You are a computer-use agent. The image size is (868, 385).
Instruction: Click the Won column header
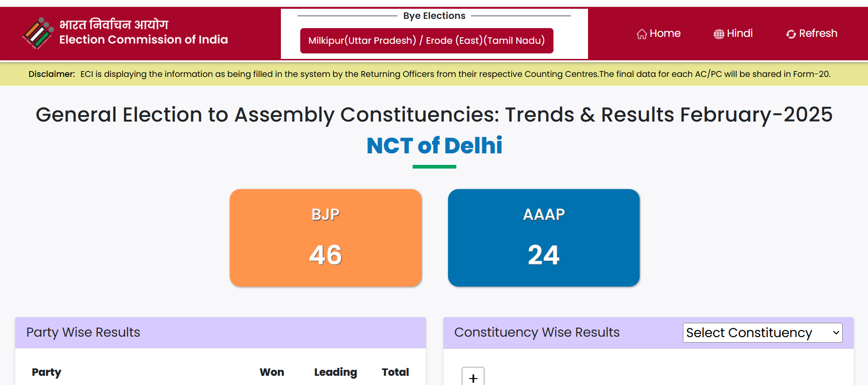(x=272, y=372)
